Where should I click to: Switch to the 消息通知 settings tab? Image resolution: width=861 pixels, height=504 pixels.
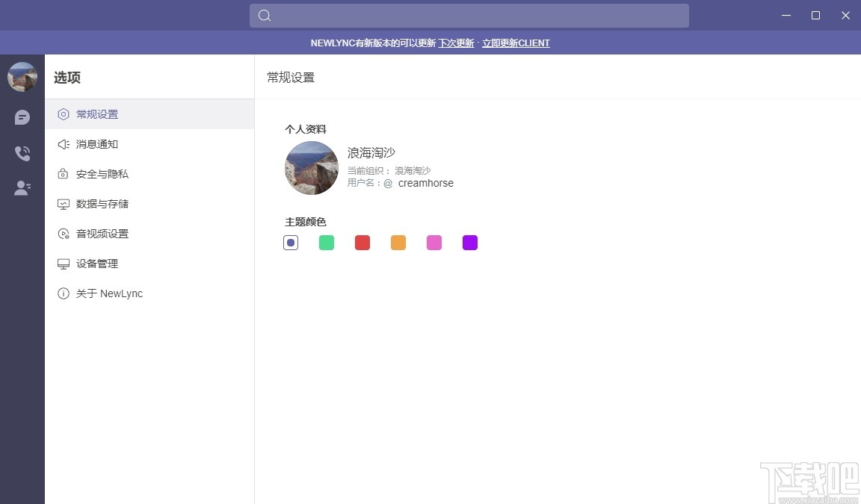[x=96, y=144]
